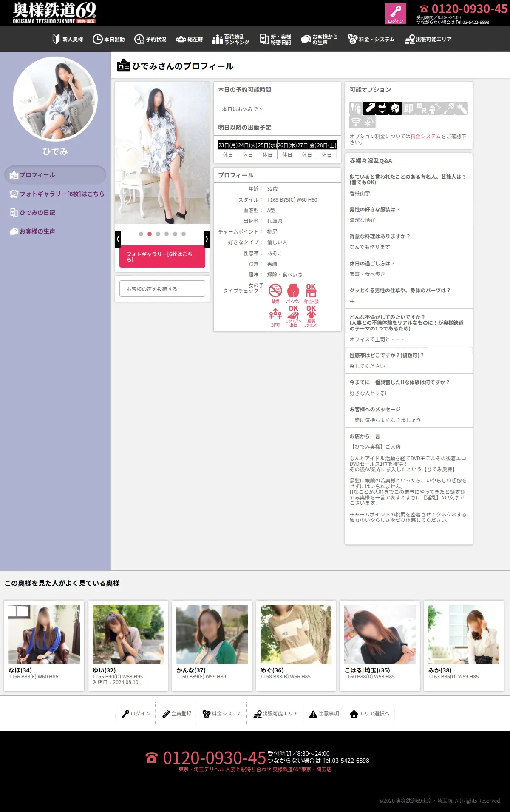Open 新人奥様 menu item

pyautogui.click(x=68, y=39)
